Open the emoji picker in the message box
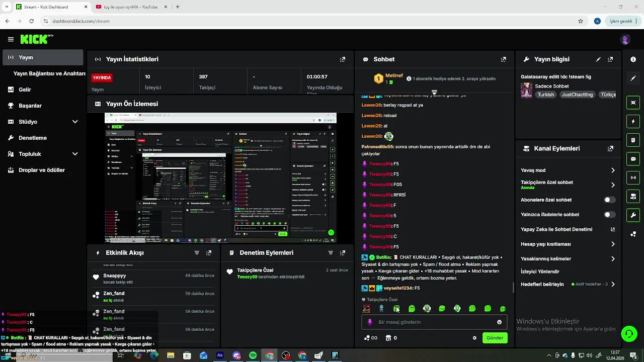This screenshot has height=362, width=644. (499, 322)
